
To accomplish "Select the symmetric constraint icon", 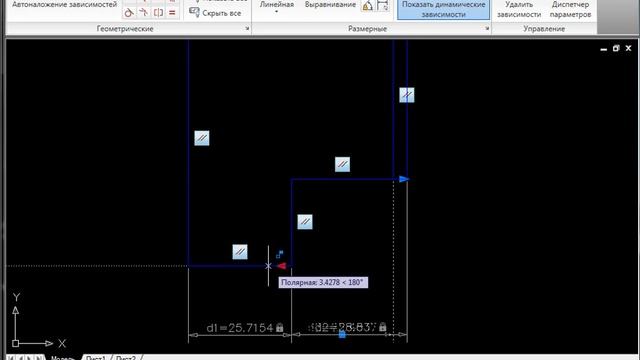I will point(158,12).
